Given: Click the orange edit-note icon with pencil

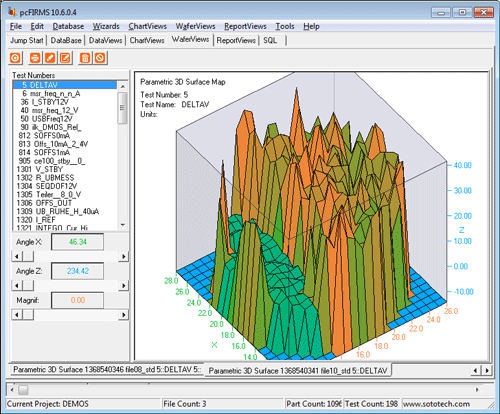Looking at the screenshot, I should (x=65, y=58).
